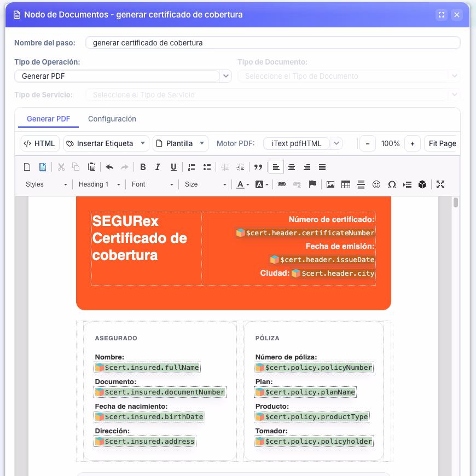Select the $cert.header.city tag

pyautogui.click(x=333, y=273)
